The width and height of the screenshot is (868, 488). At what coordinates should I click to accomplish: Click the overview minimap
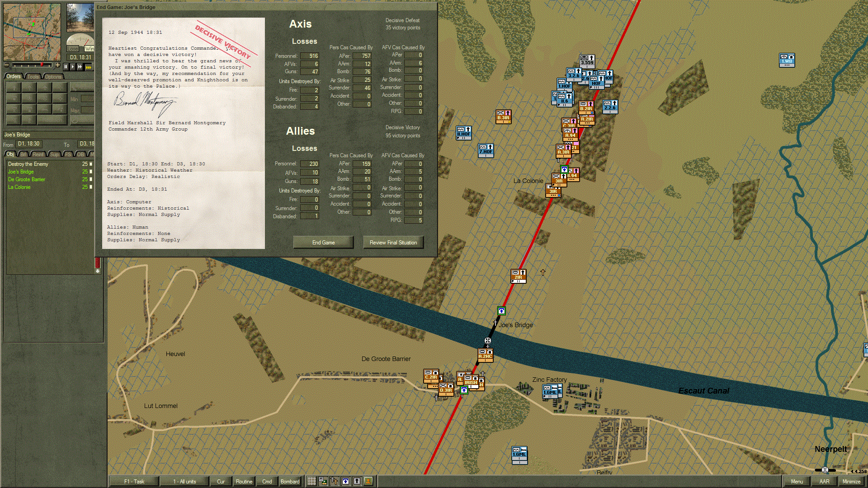[x=32, y=32]
